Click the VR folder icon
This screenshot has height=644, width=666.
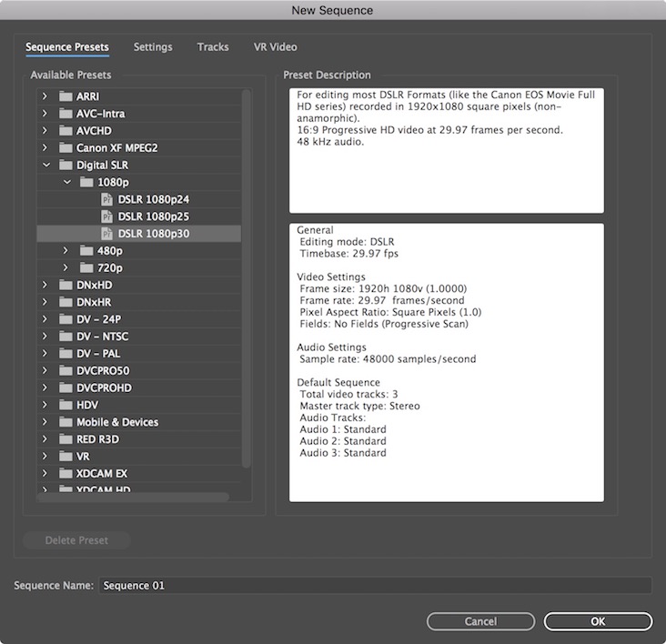coord(66,457)
